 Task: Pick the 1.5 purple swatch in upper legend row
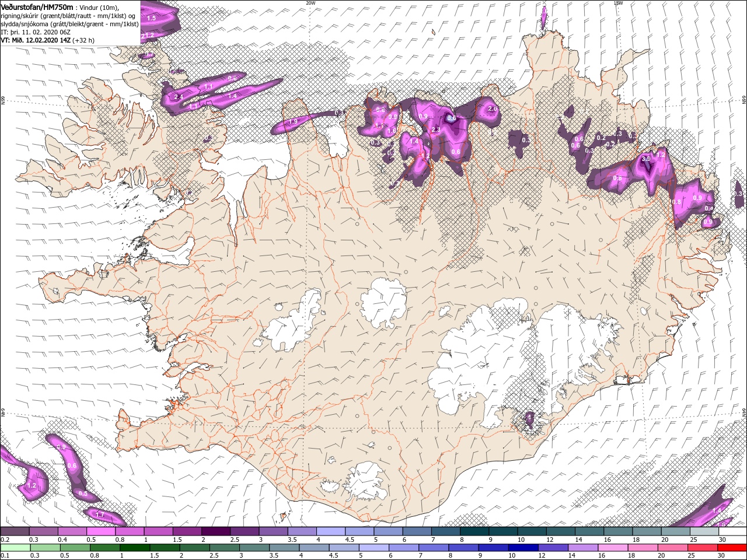(x=187, y=531)
